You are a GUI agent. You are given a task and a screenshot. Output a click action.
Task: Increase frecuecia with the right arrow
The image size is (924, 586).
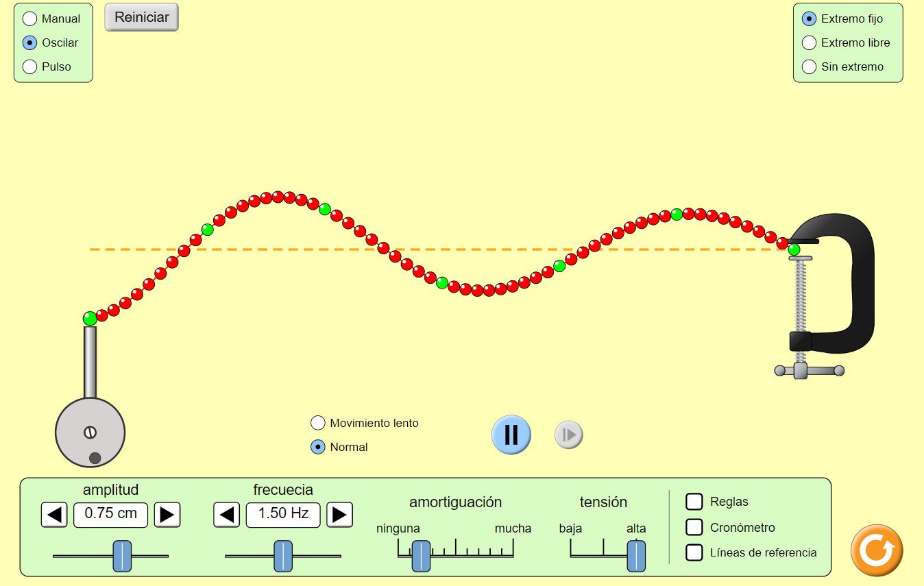click(339, 515)
